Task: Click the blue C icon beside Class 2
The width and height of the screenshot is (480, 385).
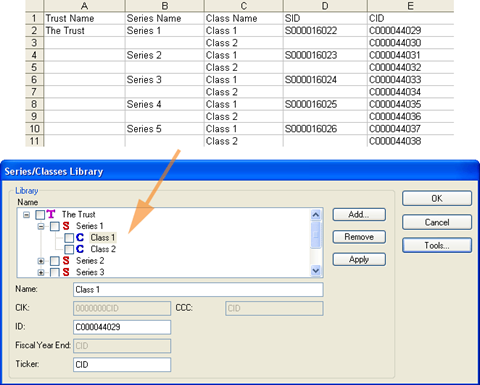Action: 80,249
